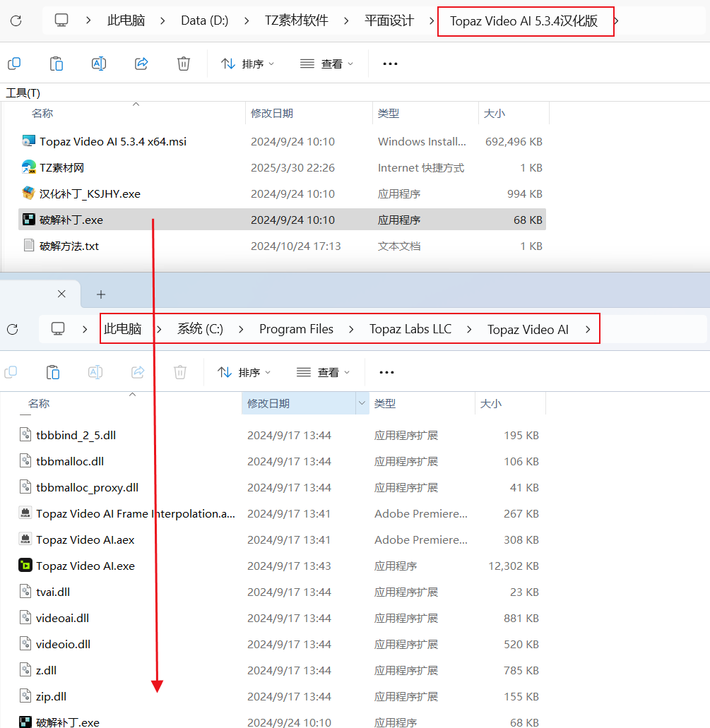This screenshot has height=728, width=710.
Task: Sort by 修改日期 column in the upper window
Action: coord(272,113)
